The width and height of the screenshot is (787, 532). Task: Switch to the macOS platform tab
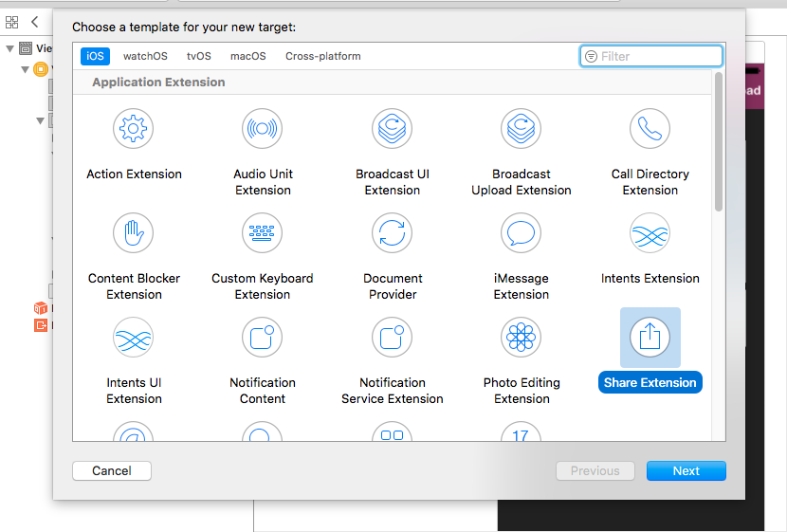click(x=247, y=56)
